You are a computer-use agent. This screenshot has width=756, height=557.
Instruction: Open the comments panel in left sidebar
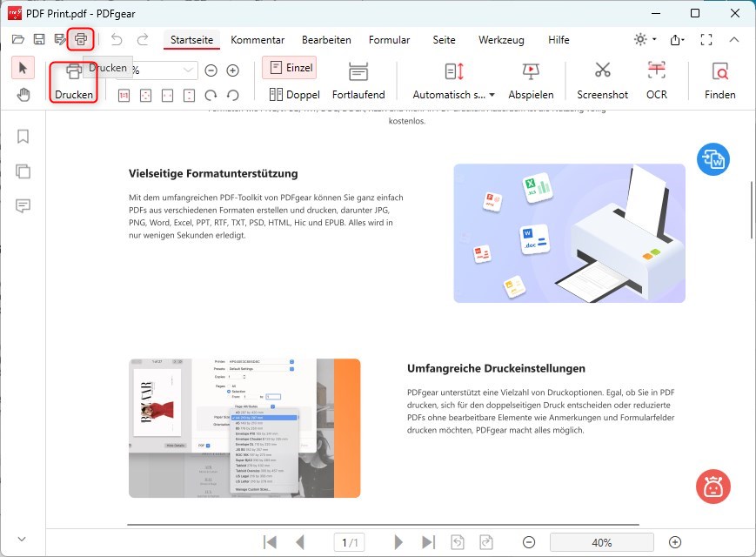click(x=23, y=205)
